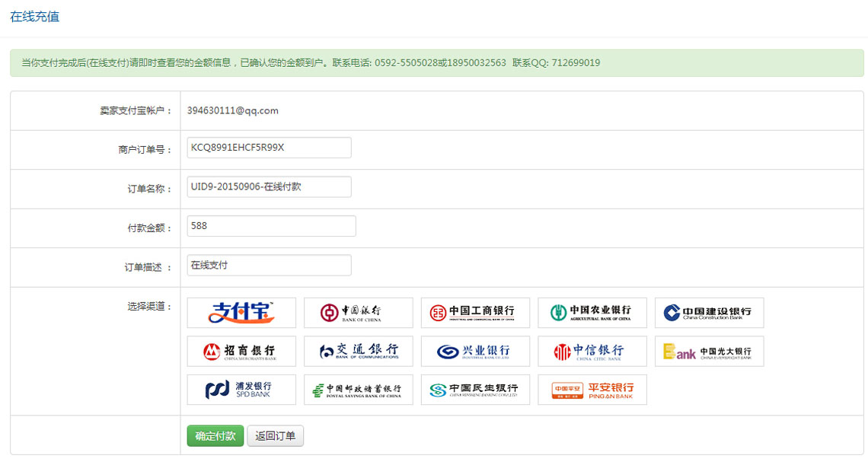
Task: Click the merchant order number field
Action: [269, 148]
